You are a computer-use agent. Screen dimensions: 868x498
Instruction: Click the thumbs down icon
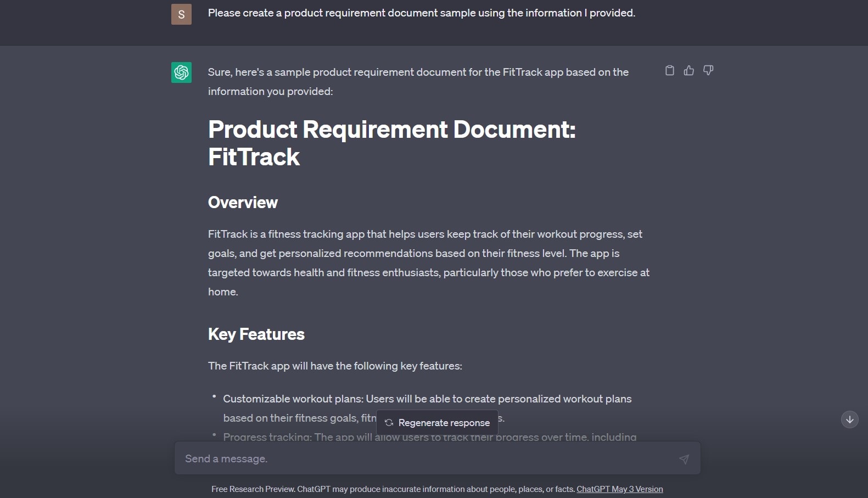click(x=708, y=70)
